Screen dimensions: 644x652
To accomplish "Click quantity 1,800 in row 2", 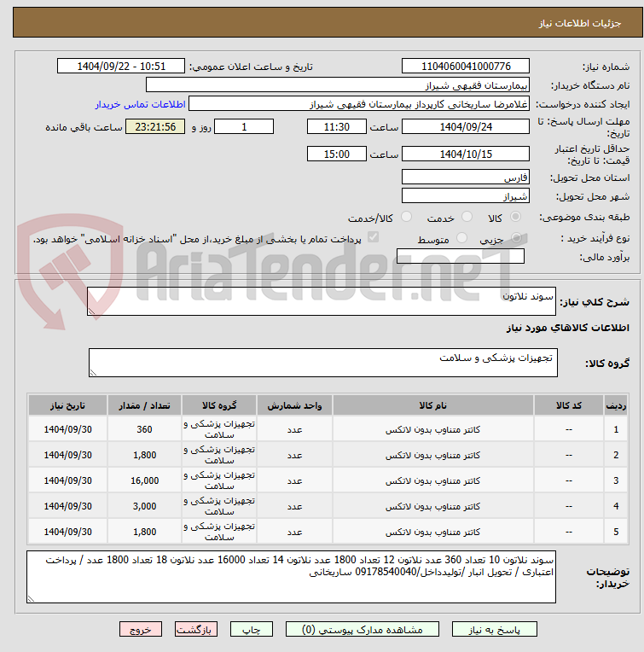I will point(144,456).
